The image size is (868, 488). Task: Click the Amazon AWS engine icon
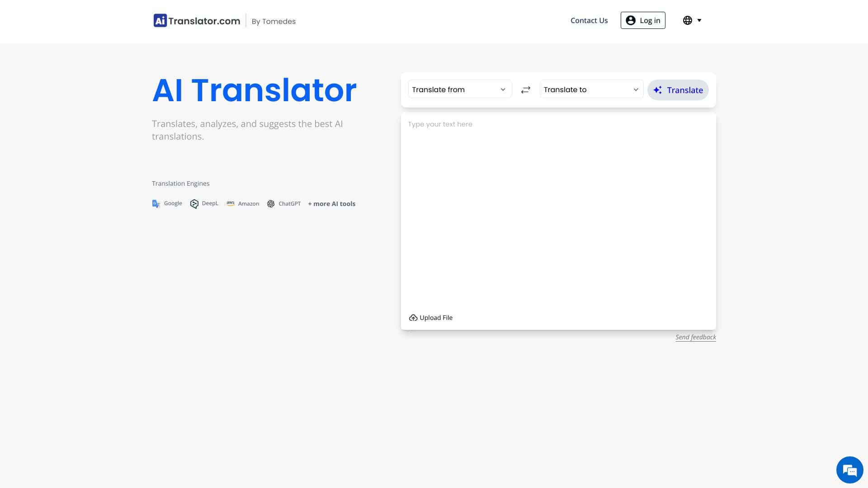(231, 203)
